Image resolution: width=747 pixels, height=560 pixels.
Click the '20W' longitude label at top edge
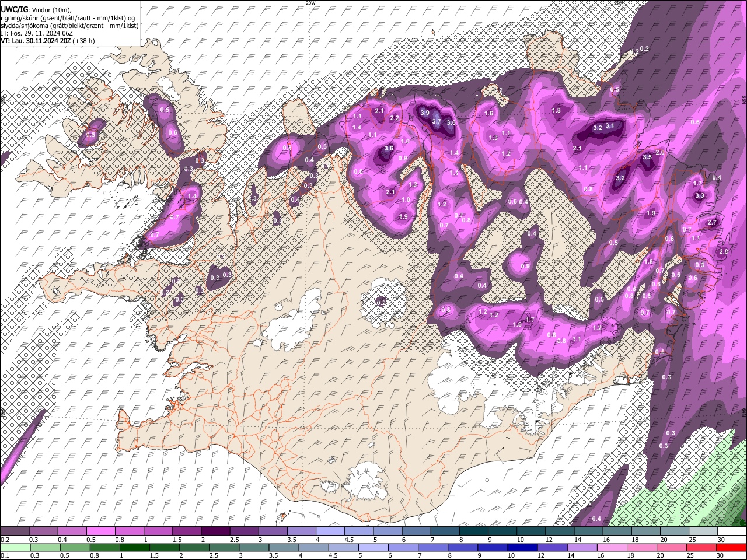click(x=310, y=3)
